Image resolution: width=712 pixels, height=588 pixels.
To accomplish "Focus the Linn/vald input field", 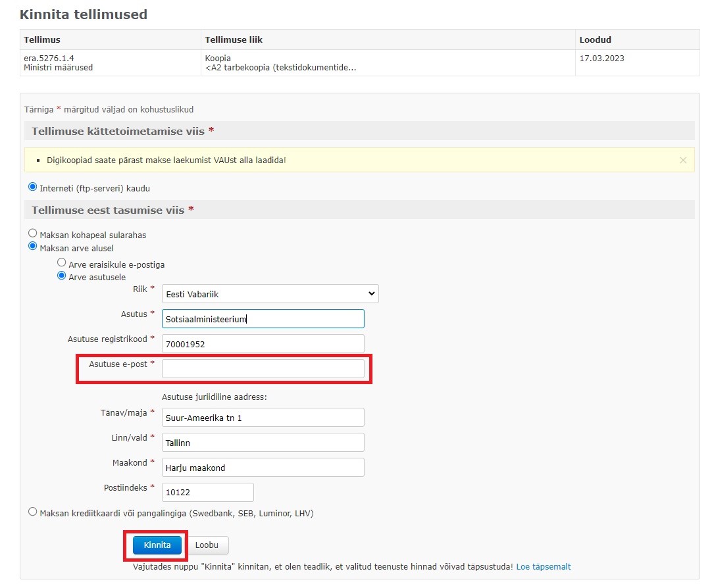I will coord(263,443).
